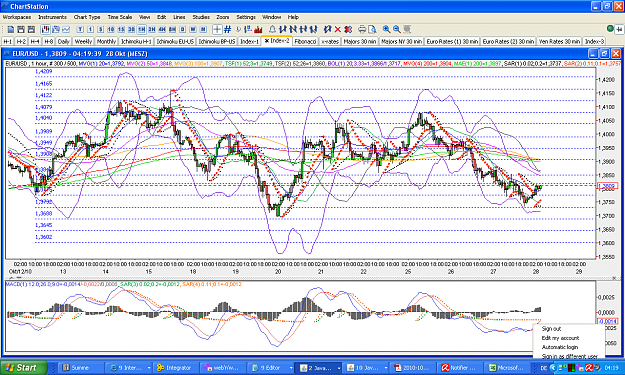The image size is (625, 375).
Task: Switch to Euro Rates (1) 30 min tab
Action: [452, 41]
